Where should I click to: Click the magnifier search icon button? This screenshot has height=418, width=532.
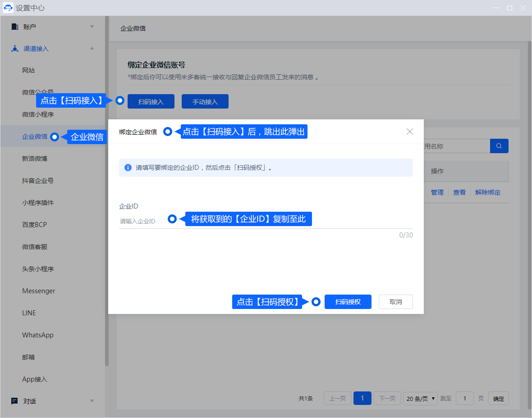coord(499,146)
